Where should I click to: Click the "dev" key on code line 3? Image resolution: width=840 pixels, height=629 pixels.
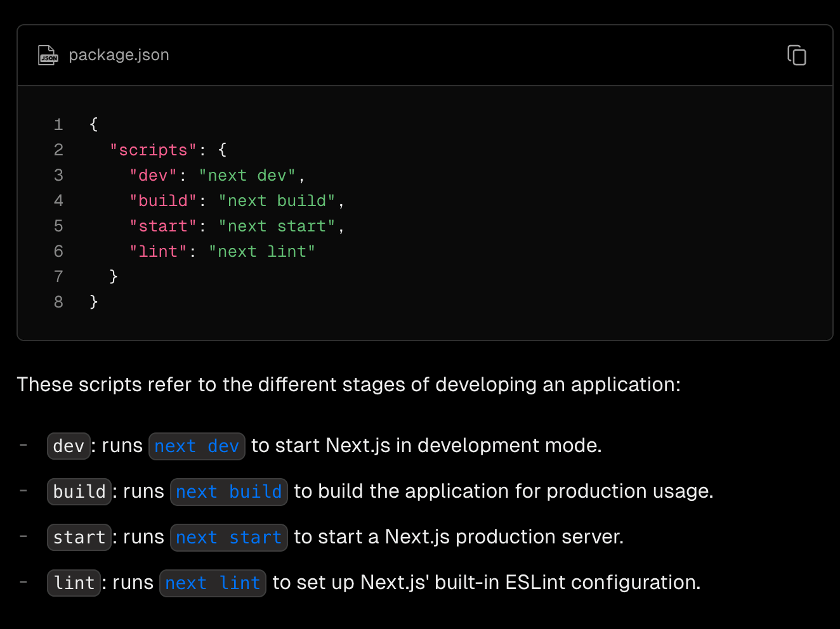(x=153, y=176)
